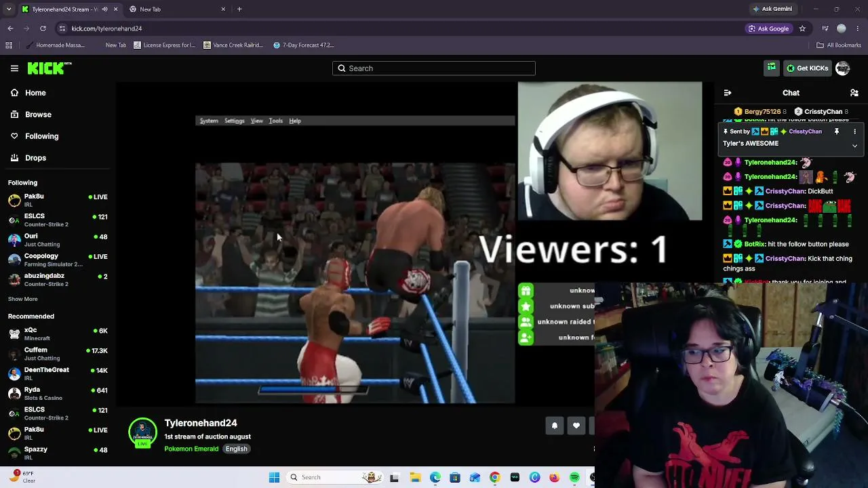Image resolution: width=868 pixels, height=488 pixels.
Task: Open the Windows Start menu
Action: pos(274,478)
